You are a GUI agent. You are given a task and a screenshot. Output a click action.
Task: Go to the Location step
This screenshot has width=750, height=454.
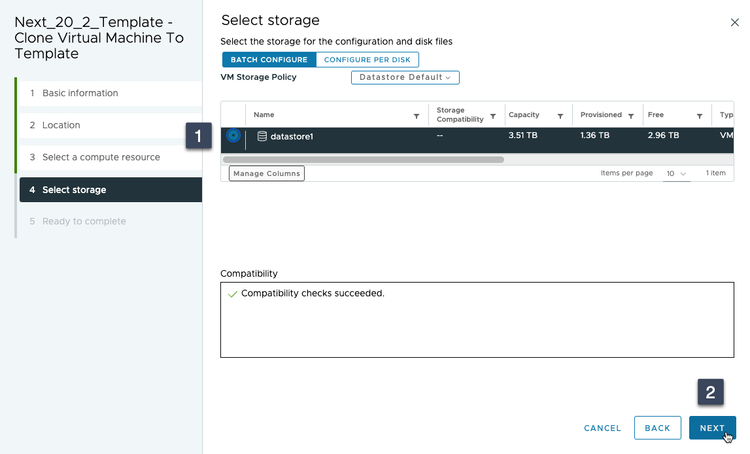coord(61,125)
